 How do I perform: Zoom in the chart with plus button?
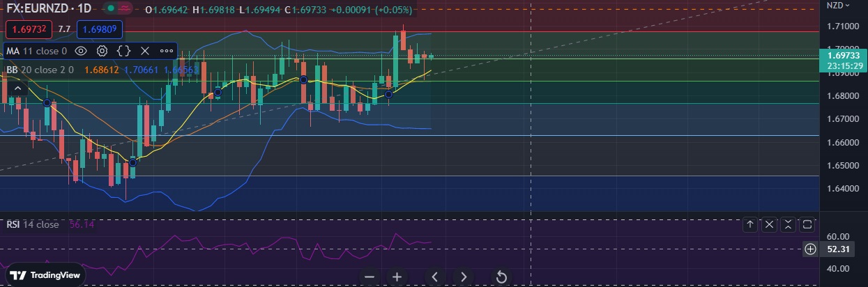(397, 277)
